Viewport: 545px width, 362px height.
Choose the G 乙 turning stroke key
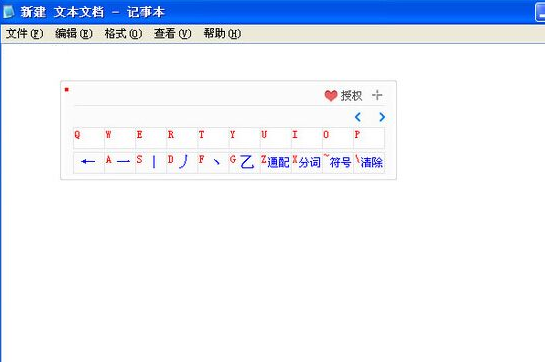coord(245,162)
